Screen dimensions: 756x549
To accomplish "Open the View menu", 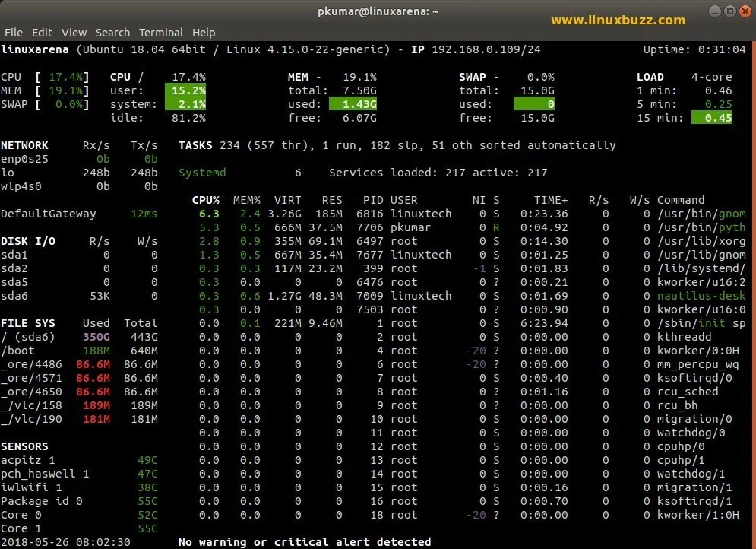I will pos(74,33).
